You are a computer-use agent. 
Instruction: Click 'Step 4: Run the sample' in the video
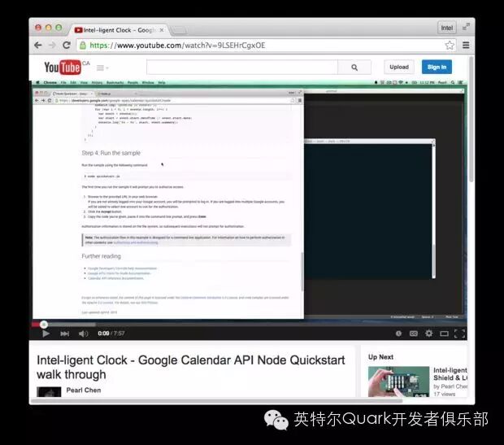tap(111, 153)
